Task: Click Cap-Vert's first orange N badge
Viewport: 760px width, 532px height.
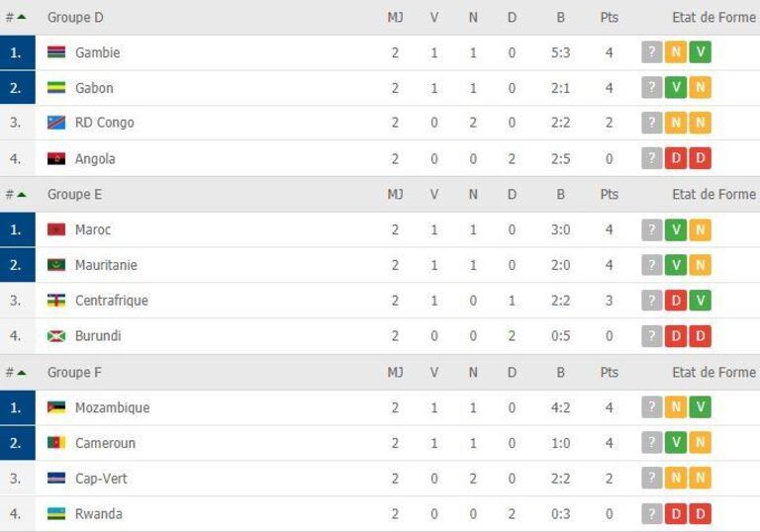Action: click(x=676, y=479)
